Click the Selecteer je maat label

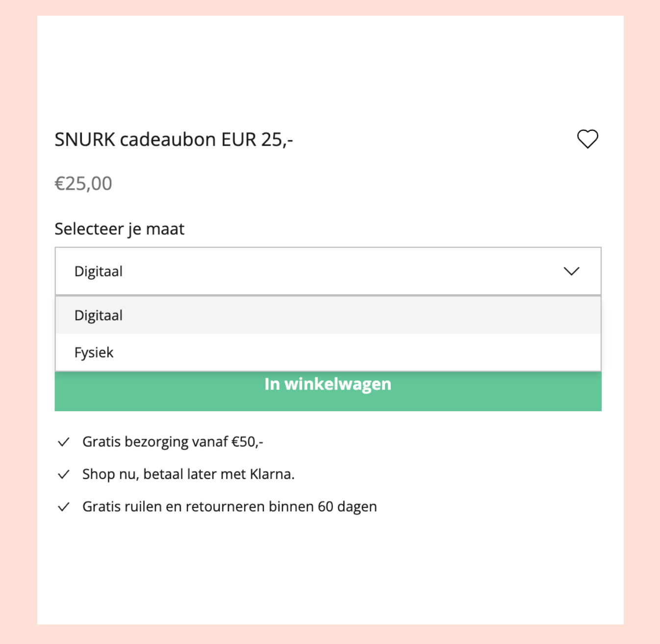pyautogui.click(x=119, y=229)
